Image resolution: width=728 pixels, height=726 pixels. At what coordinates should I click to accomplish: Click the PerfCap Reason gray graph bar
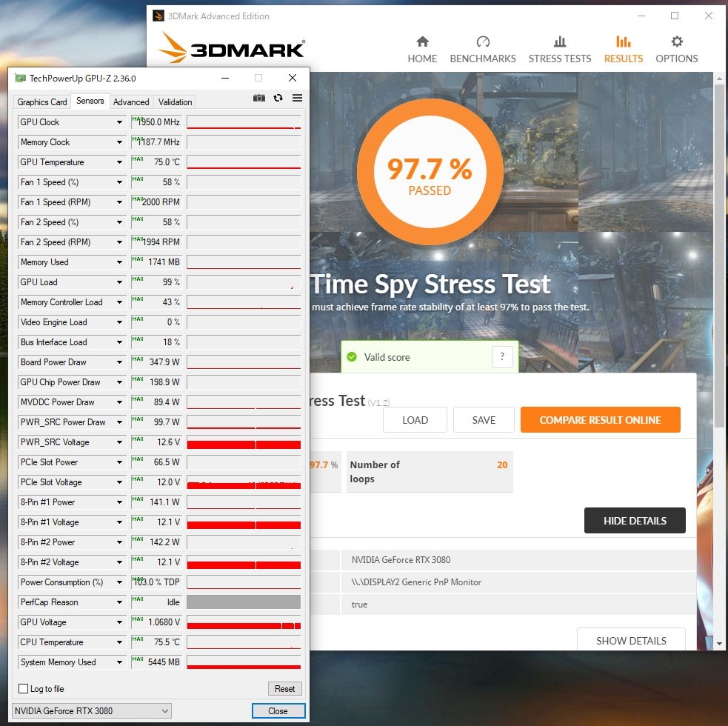point(244,602)
